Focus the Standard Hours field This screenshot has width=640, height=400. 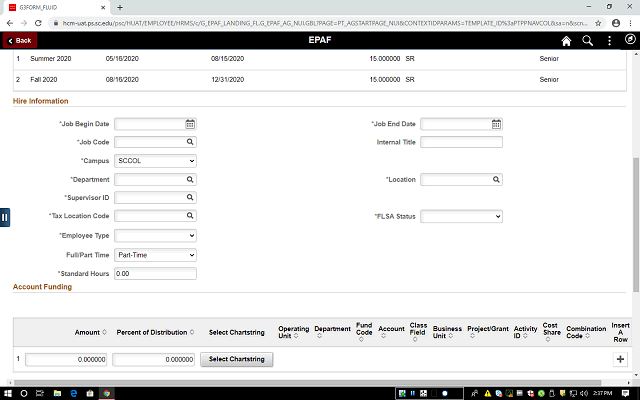155,273
